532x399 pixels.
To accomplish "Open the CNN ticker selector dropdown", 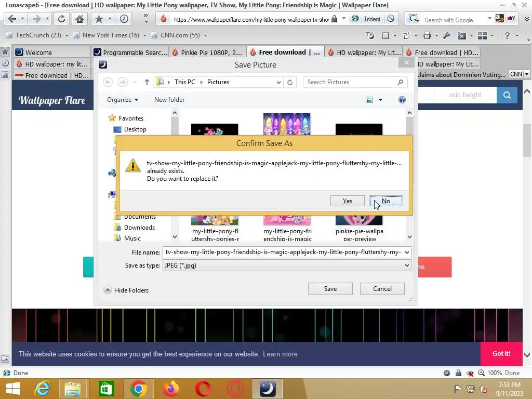I will point(527,74).
